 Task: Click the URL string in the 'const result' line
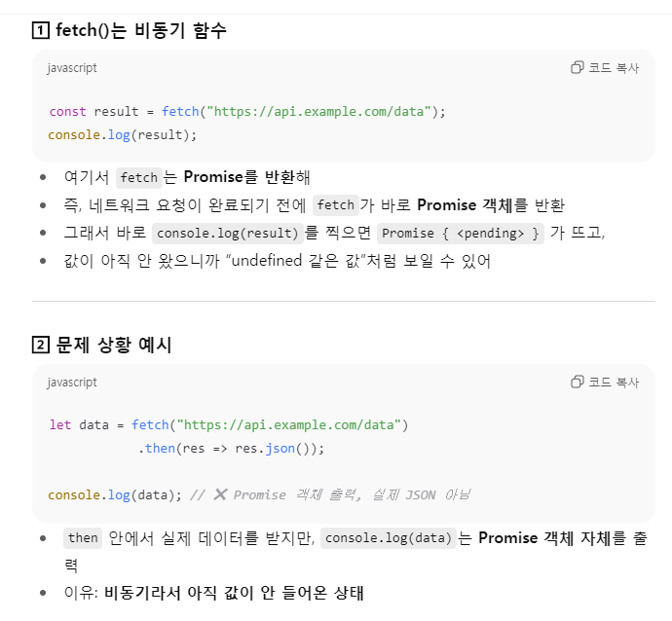(x=318, y=111)
